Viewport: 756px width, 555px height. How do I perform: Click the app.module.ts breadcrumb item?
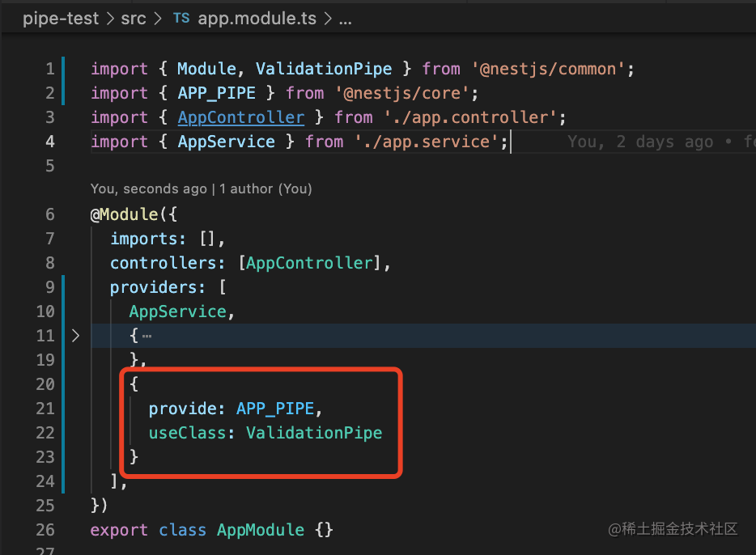tap(259, 19)
